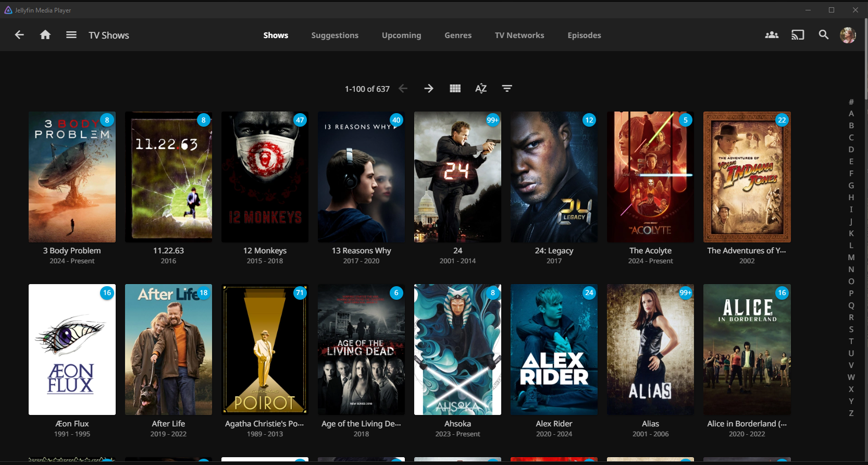The width and height of the screenshot is (868, 465).
Task: Go to next page of shows
Action: [x=429, y=89]
